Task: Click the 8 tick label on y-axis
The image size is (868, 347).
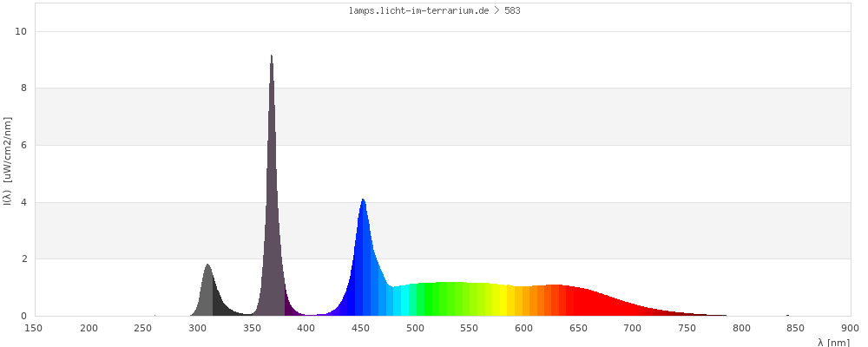Action: coord(24,88)
